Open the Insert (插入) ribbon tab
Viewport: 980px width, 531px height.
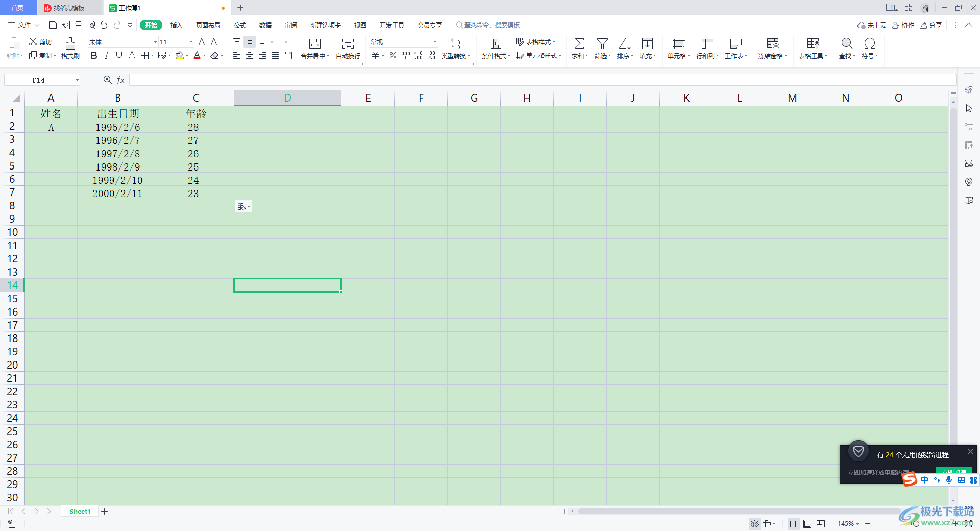click(x=176, y=25)
